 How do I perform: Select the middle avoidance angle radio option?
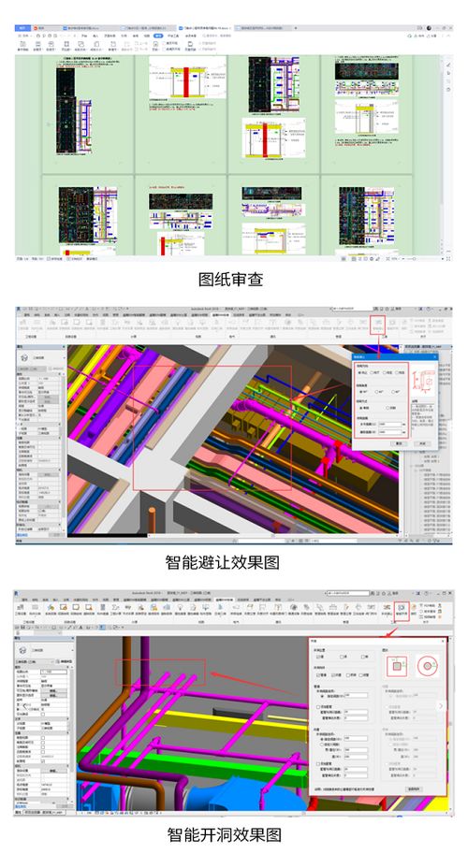pos(376,392)
